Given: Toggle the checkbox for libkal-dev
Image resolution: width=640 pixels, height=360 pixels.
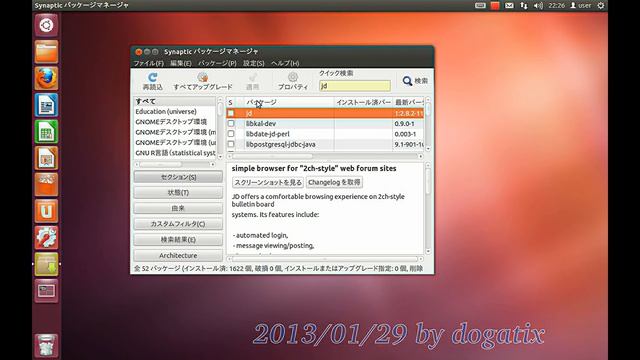Looking at the screenshot, I should [x=231, y=123].
